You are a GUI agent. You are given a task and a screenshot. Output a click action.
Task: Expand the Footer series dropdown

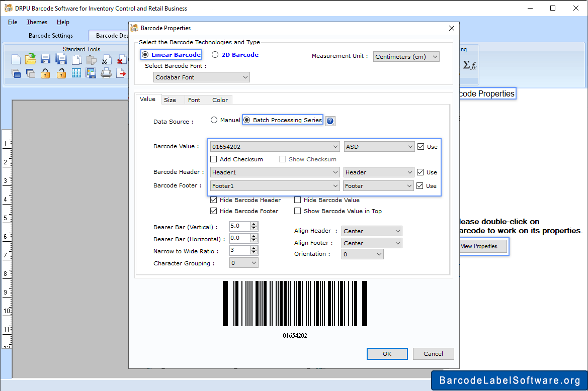point(379,186)
